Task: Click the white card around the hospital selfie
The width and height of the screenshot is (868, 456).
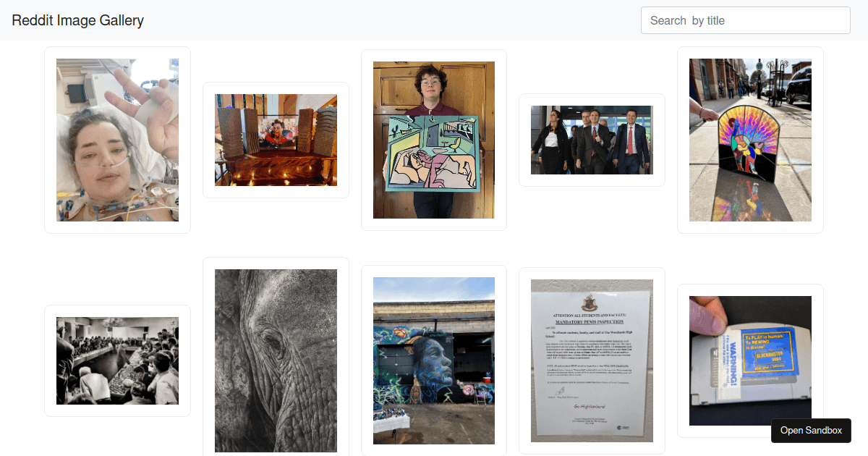Action: (117, 140)
